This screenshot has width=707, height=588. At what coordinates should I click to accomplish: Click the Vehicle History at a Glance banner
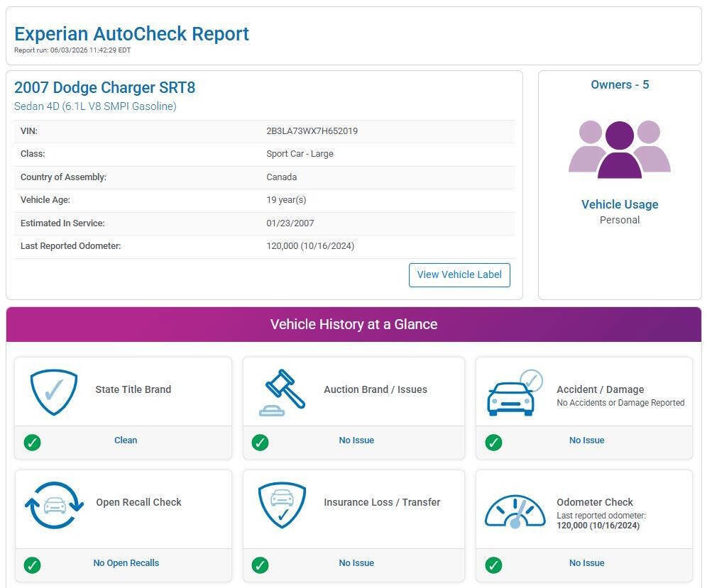354,324
